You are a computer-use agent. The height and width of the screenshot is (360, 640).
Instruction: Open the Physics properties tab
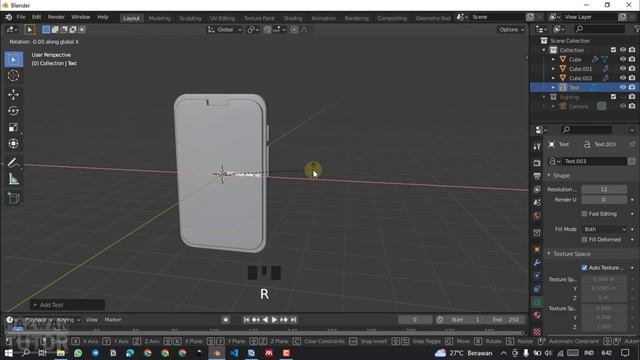537,276
